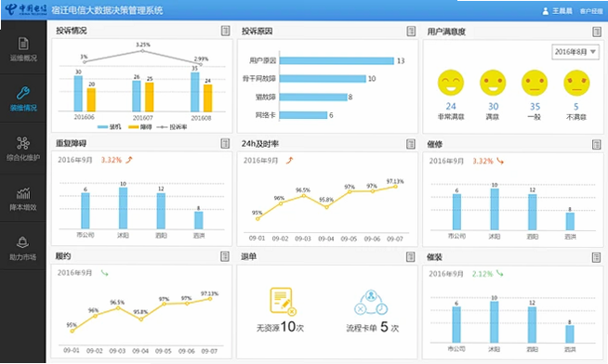Open detail list icon for 投诉原因 panel

(x=411, y=32)
